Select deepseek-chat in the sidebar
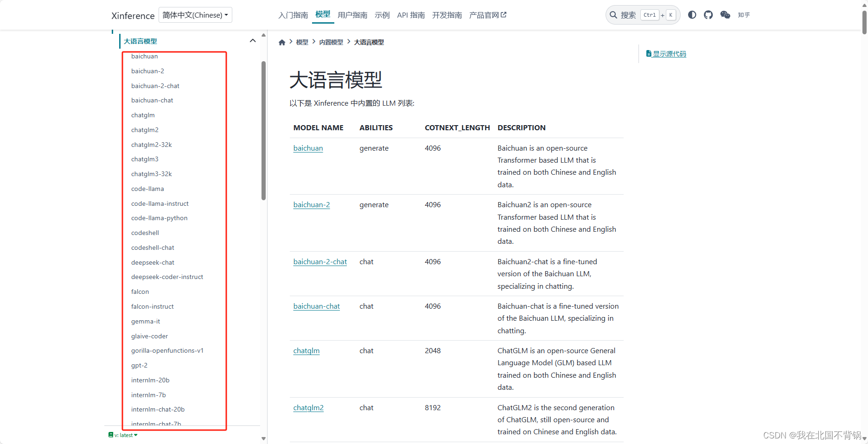Screen dimensions: 868x444 point(153,262)
